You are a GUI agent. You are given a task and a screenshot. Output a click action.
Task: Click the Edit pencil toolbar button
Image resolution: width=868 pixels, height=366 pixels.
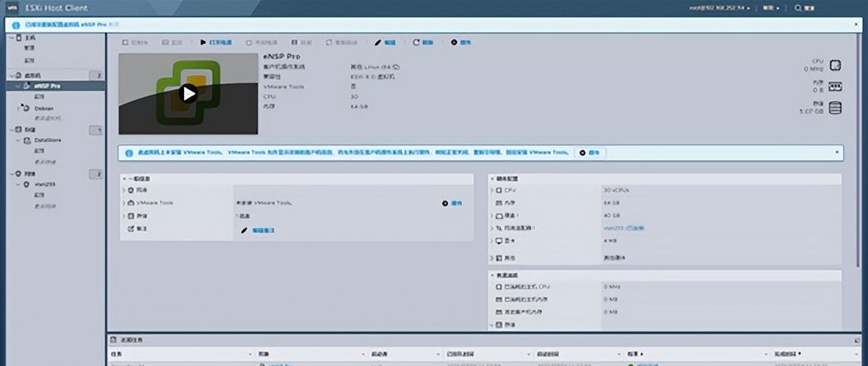point(385,42)
